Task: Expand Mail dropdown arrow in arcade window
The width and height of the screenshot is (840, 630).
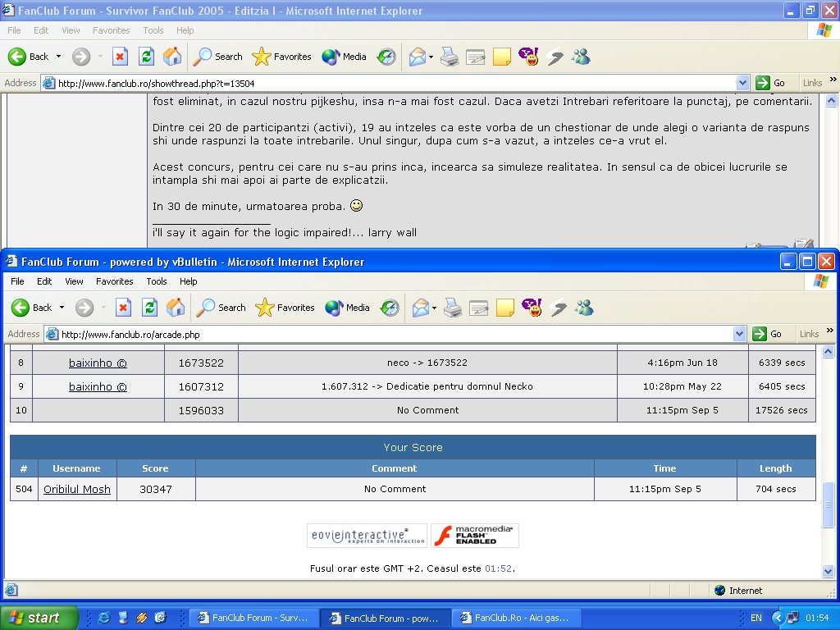Action: click(x=434, y=308)
